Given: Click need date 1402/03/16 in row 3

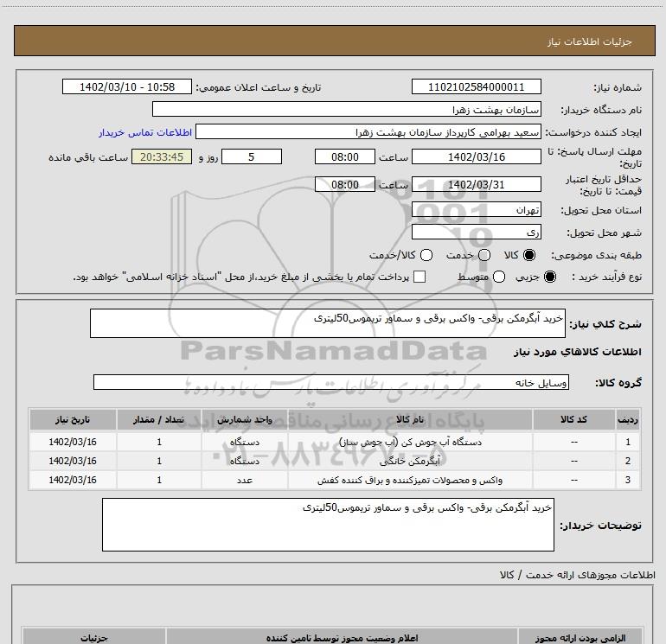Looking at the screenshot, I should [73, 480].
